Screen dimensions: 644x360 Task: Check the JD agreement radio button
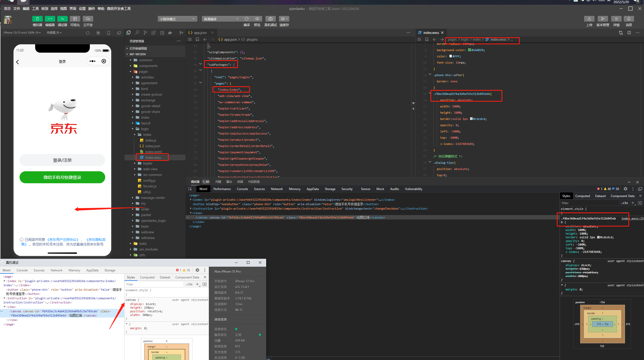(x=21, y=240)
